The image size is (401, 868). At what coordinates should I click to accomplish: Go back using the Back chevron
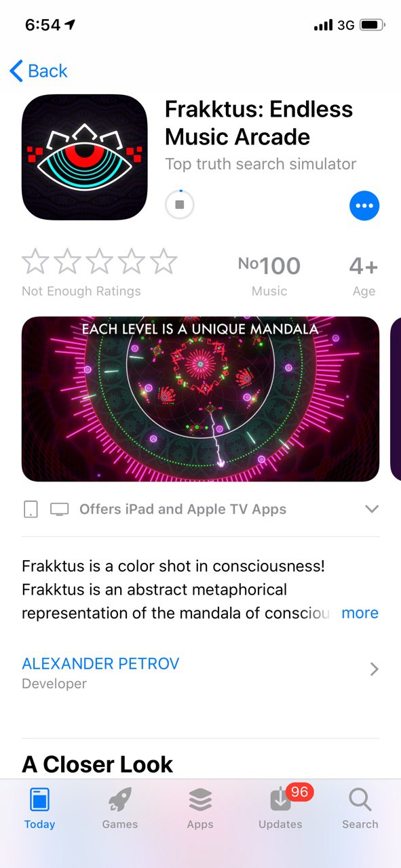(x=39, y=71)
